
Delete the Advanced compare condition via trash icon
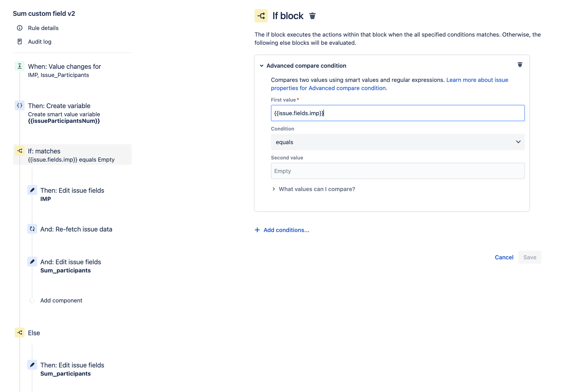coord(520,65)
